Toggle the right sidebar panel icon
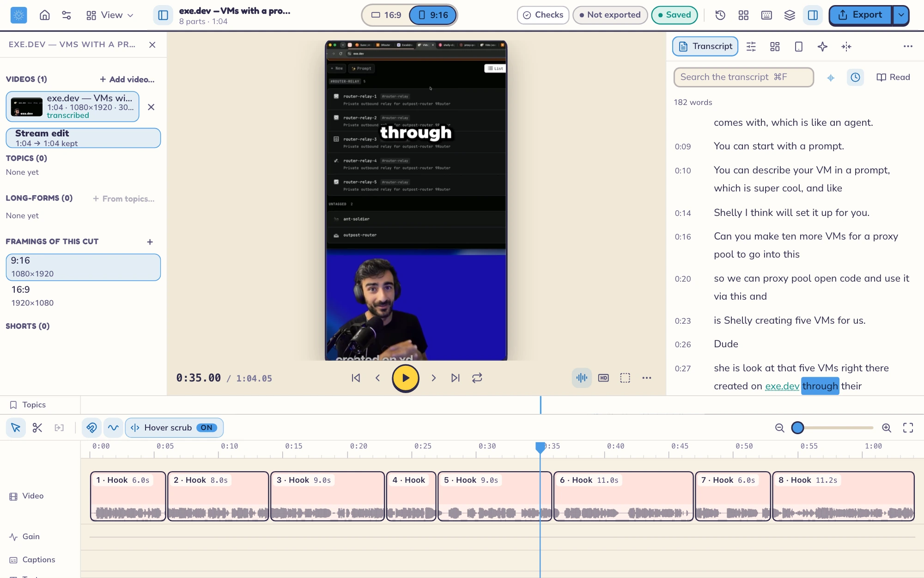The width and height of the screenshot is (924, 578). point(813,15)
